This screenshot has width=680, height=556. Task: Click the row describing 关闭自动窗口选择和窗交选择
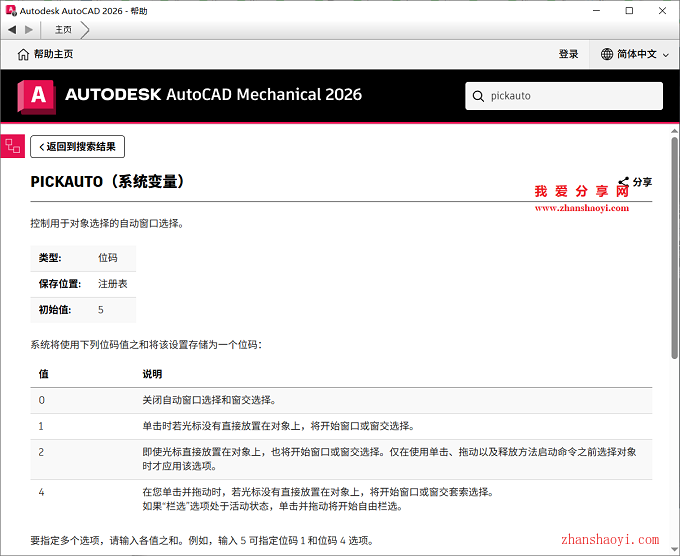point(341,400)
